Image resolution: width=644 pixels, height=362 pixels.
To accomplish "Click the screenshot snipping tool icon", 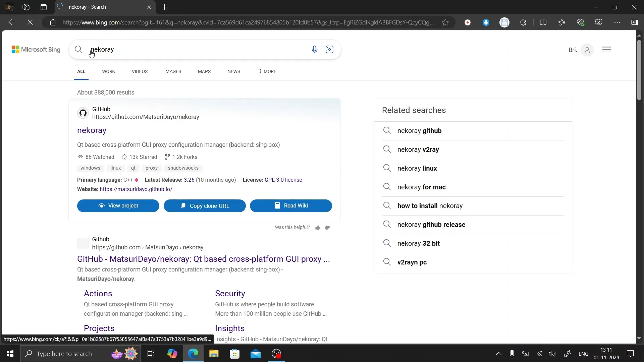I will point(599,22).
